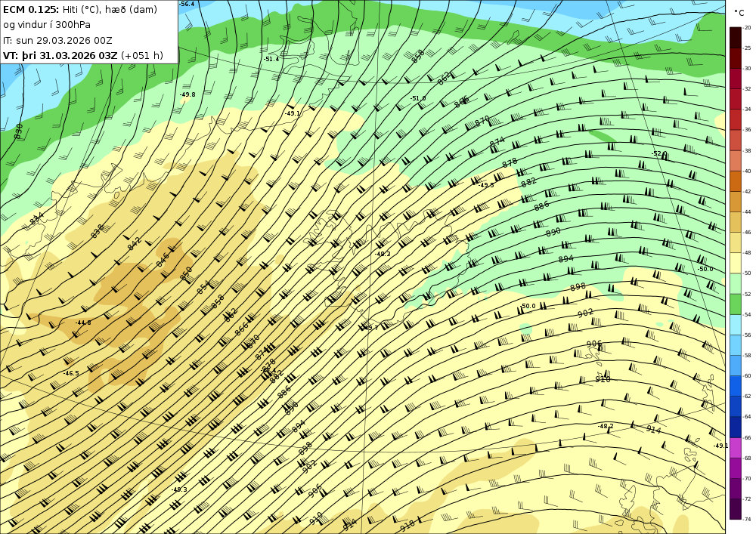Click the initial time 'IT: sun 29.03.2026 00Z'
Viewport: 756px width, 534px height.
coord(57,40)
